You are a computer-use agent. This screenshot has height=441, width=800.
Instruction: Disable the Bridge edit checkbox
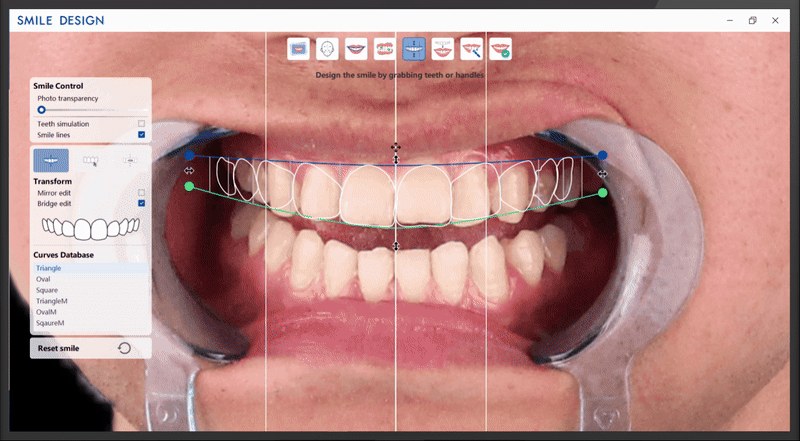click(141, 203)
